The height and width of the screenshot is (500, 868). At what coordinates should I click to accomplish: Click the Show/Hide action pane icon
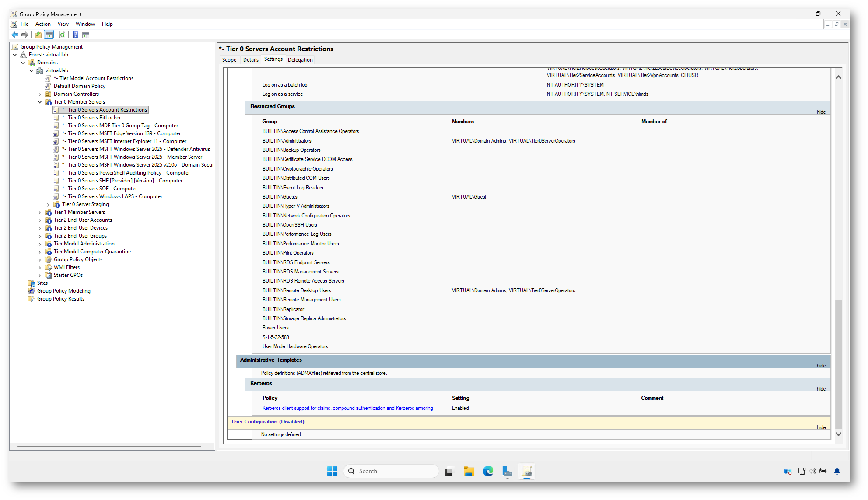point(86,35)
